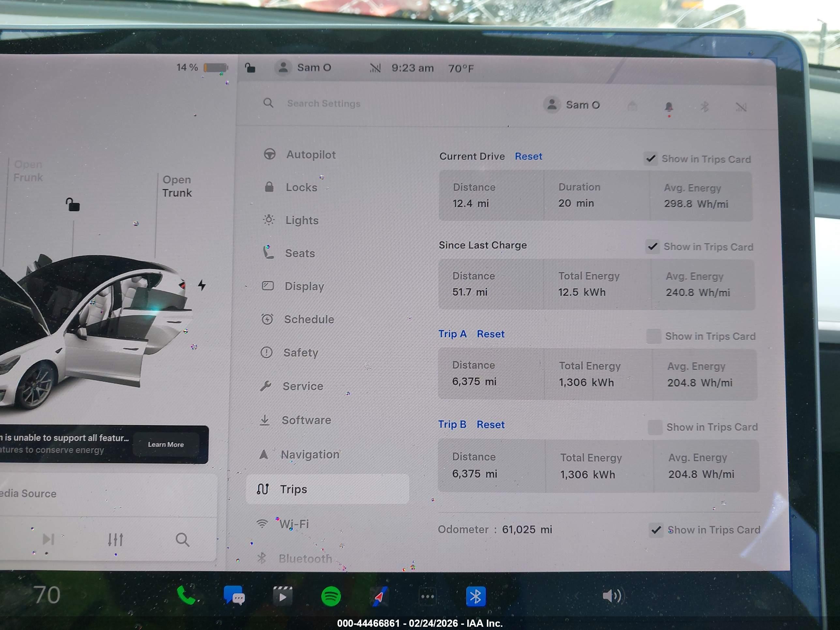
Task: Tap the HomeLink garage icon in the settings header
Action: pyautogui.click(x=632, y=106)
